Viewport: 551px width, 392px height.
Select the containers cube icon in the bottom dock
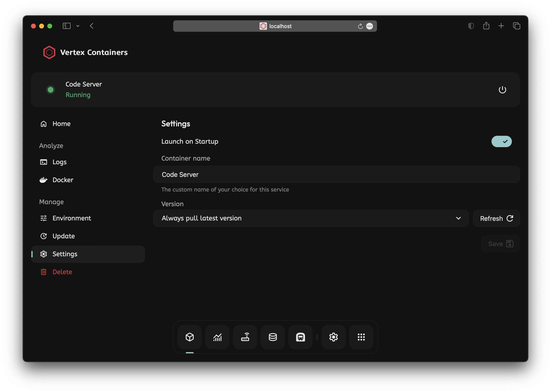190,337
